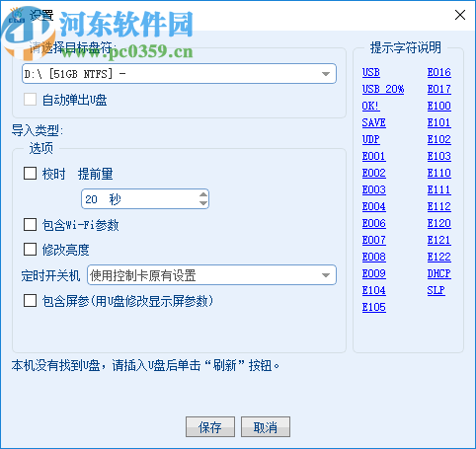Screen dimensions: 476x449
Task: Close the 设置 dialog window
Action: [x=460, y=15]
